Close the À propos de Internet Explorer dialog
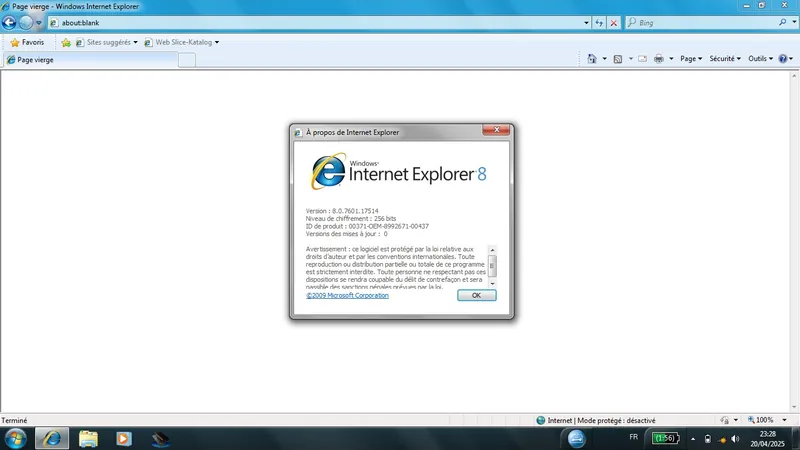Viewport: 800px width, 450px height. click(x=496, y=130)
